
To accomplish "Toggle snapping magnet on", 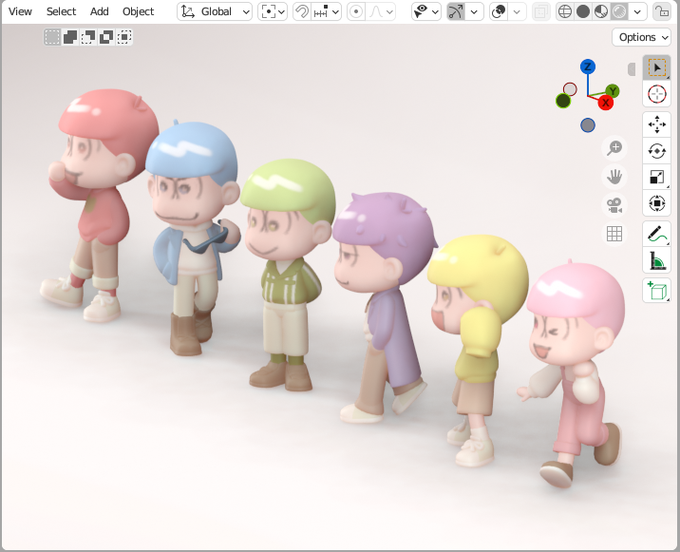I will 302,12.
